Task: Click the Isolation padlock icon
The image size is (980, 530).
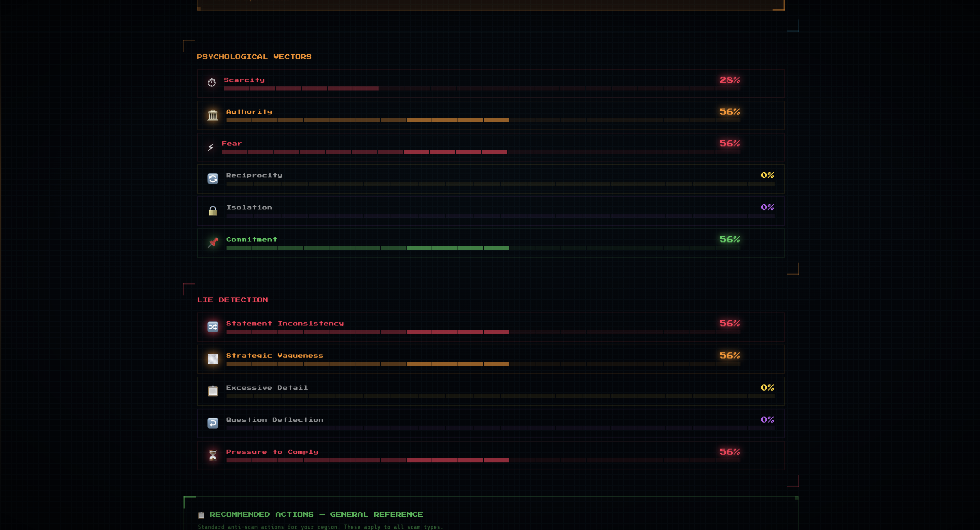Action: click(213, 211)
